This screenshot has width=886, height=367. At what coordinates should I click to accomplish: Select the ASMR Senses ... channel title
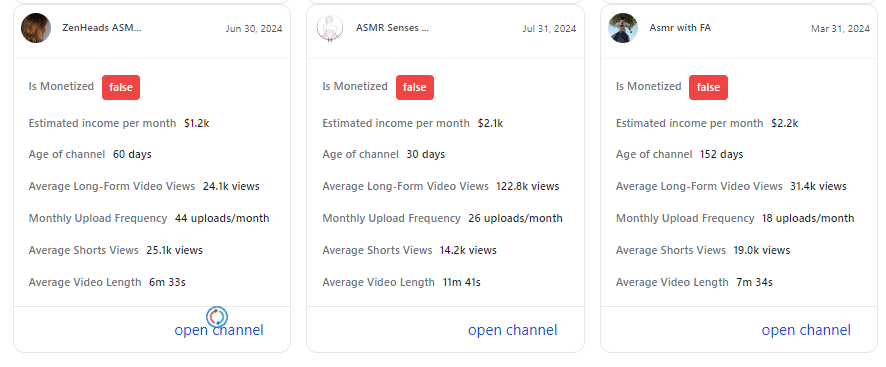tap(393, 27)
